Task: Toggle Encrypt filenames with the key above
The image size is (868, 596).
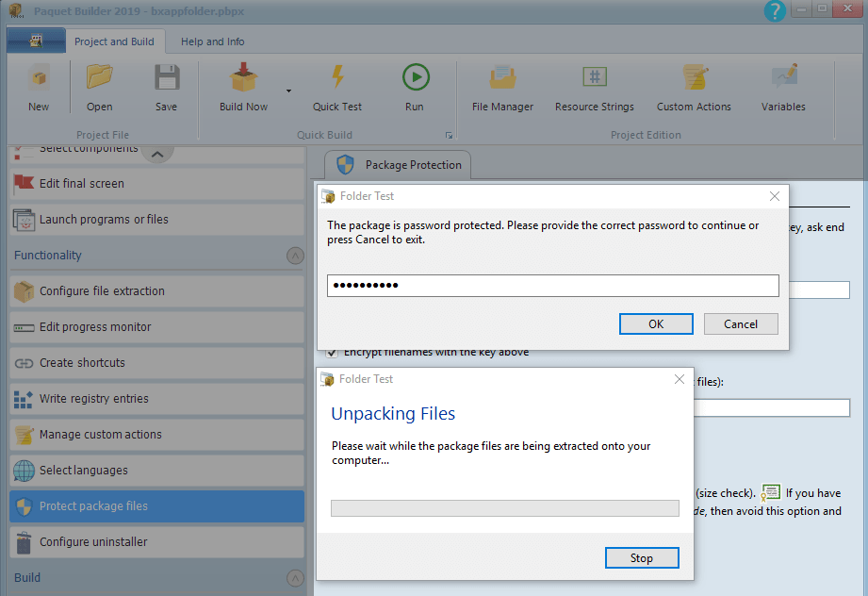Action: 332,351
